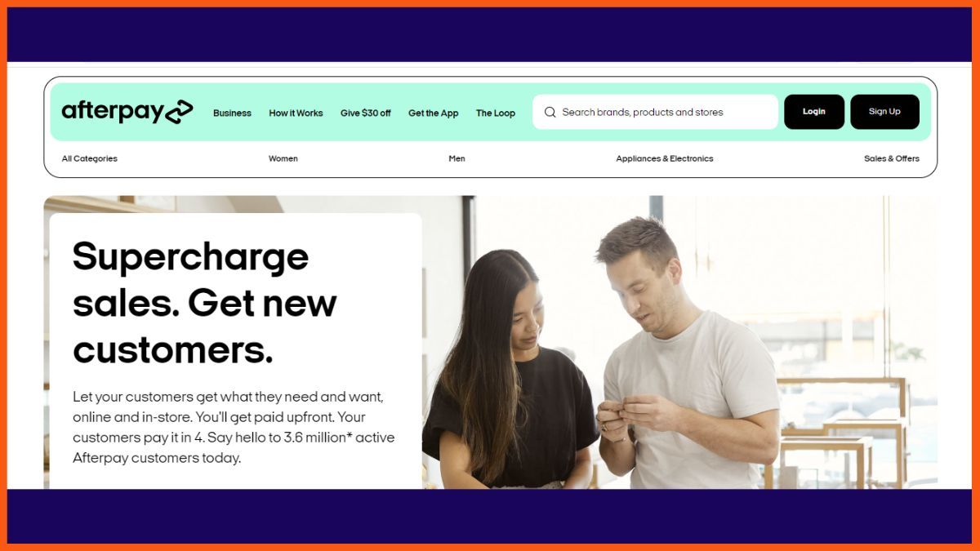Open the Business menu item
Image resolution: width=980 pixels, height=551 pixels.
click(232, 113)
